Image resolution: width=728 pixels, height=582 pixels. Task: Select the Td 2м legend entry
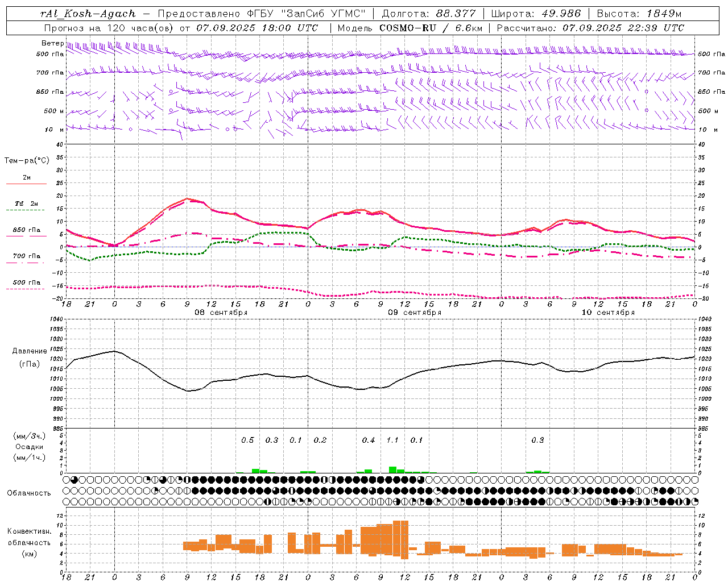click(26, 203)
